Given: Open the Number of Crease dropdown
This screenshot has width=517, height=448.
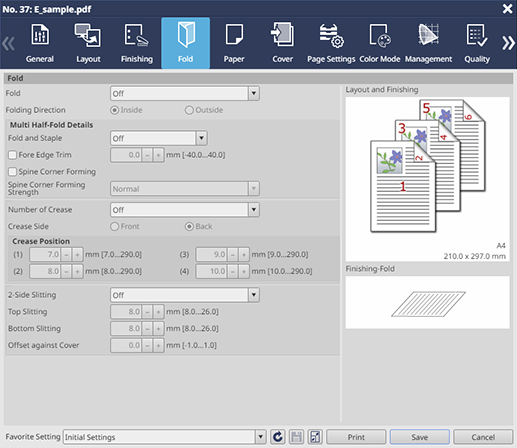Looking at the screenshot, I should [185, 210].
